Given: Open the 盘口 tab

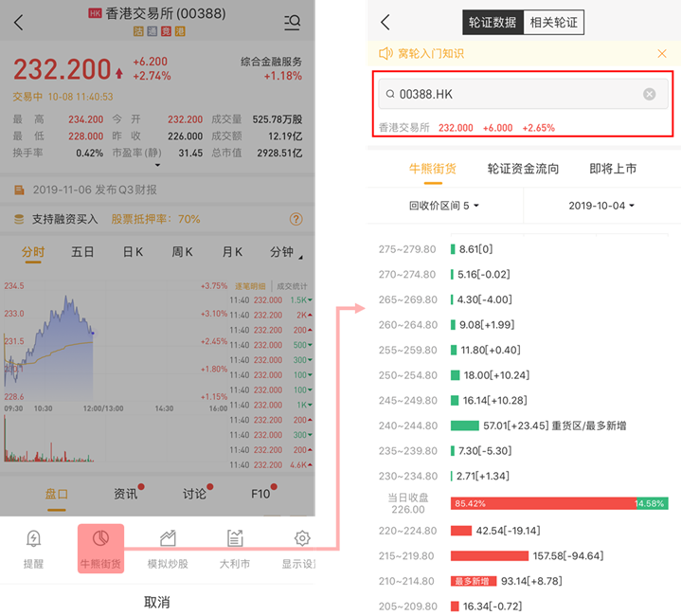Looking at the screenshot, I should coord(57,494).
